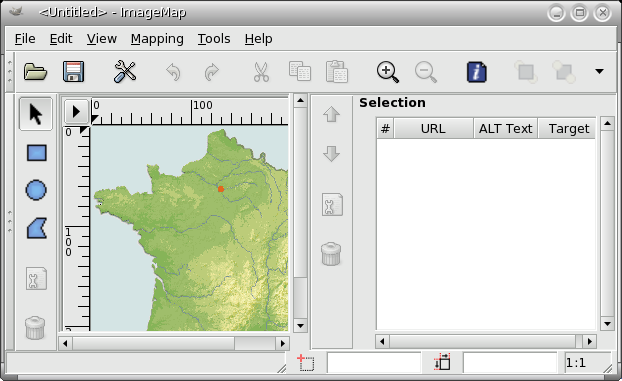
Task: Sort the list by # column
Action: (385, 128)
